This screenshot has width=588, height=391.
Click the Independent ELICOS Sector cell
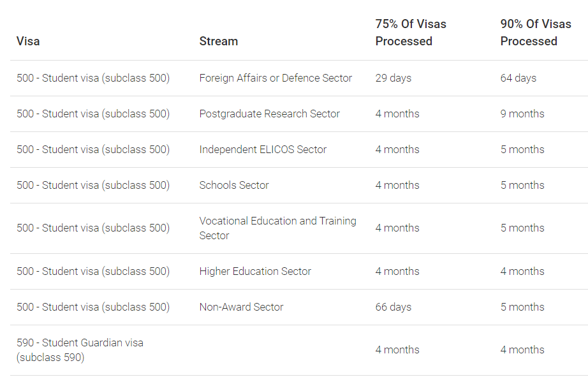263,149
